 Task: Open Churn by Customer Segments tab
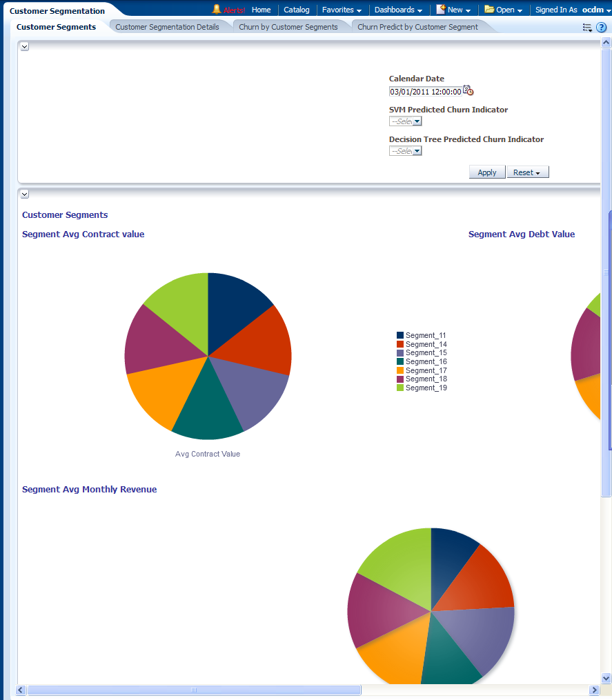click(288, 27)
